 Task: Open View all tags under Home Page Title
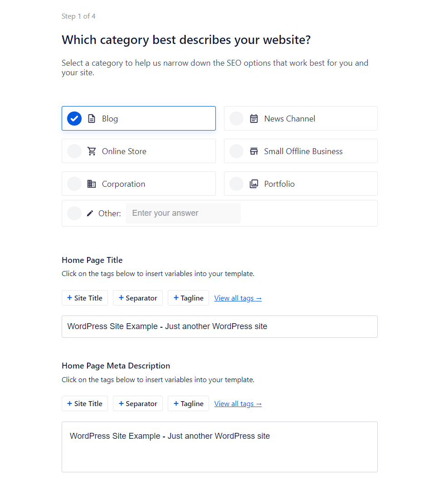click(x=238, y=298)
